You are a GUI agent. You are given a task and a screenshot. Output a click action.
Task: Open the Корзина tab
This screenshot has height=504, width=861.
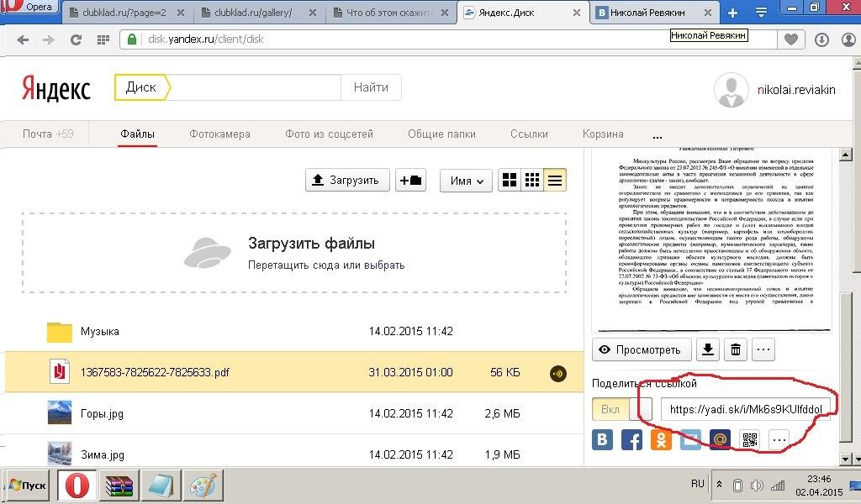(x=603, y=134)
